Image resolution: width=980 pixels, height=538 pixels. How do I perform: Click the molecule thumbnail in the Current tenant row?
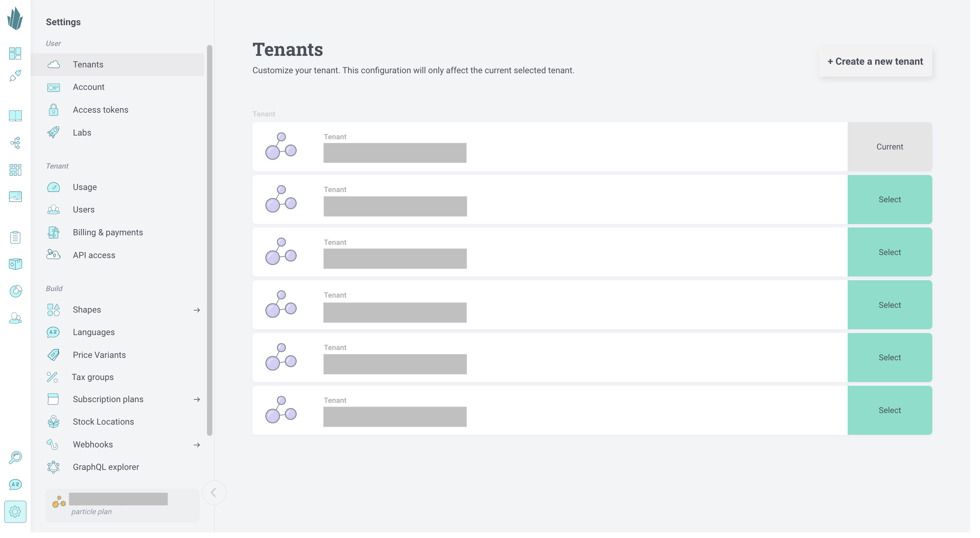pos(281,146)
